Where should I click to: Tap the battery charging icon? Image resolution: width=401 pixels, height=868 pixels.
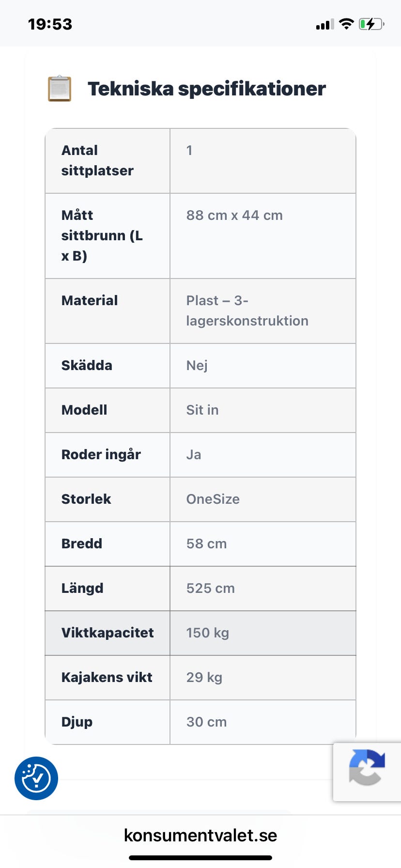pyautogui.click(x=371, y=24)
